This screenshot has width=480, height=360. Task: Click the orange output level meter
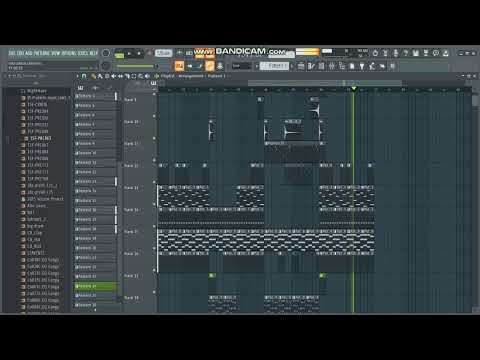(307, 52)
